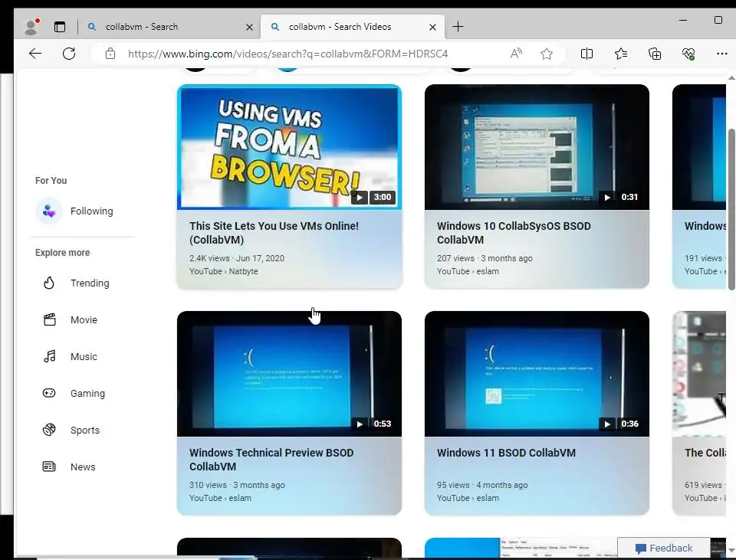Open Windows 10 CollabSysOS BSOD thumbnail

tap(537, 147)
